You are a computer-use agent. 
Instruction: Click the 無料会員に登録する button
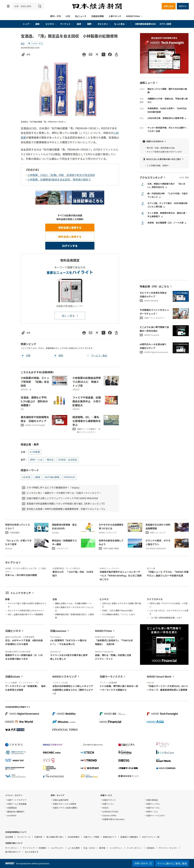point(70,237)
